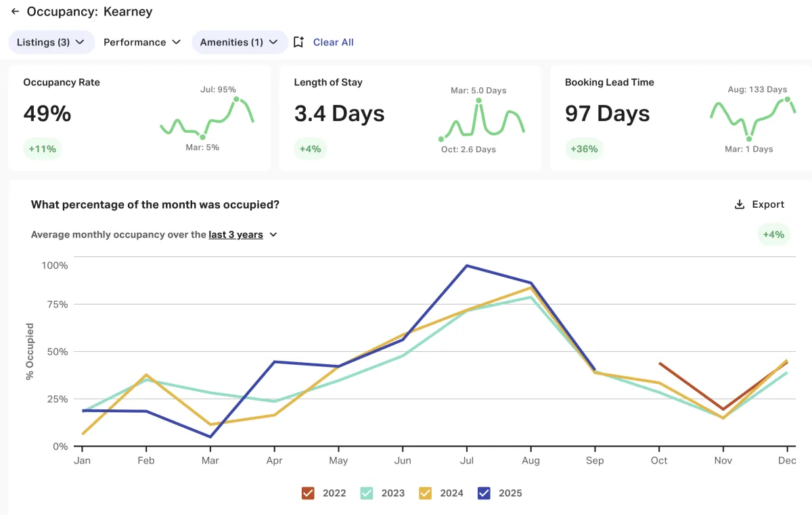Click the save filter bookmark icon
The width and height of the screenshot is (812, 515).
click(299, 42)
